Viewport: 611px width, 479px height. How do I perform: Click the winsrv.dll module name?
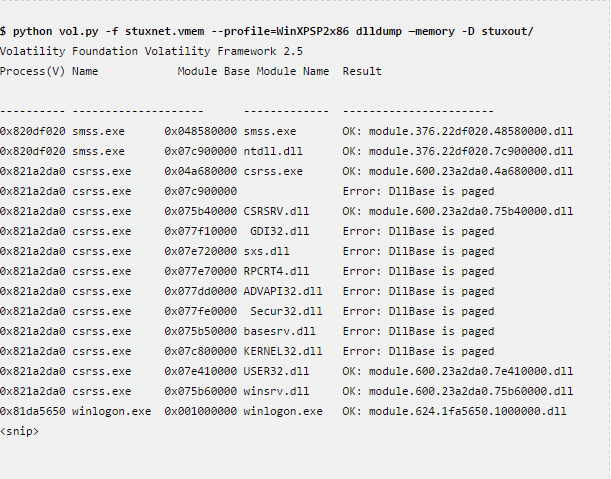click(x=273, y=391)
